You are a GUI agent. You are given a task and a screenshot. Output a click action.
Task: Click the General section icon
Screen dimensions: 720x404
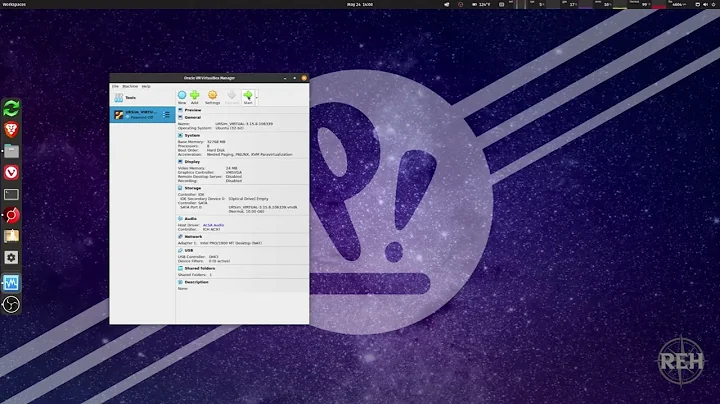pos(180,118)
